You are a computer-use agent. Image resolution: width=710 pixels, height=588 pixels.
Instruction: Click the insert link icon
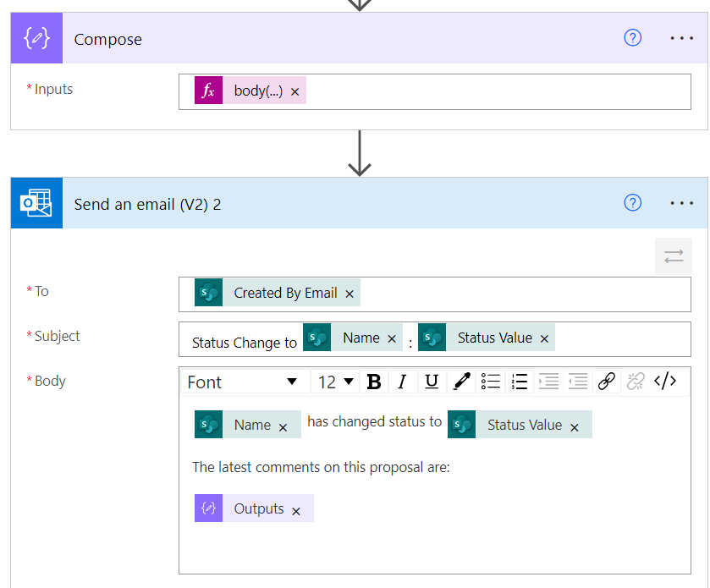point(606,382)
